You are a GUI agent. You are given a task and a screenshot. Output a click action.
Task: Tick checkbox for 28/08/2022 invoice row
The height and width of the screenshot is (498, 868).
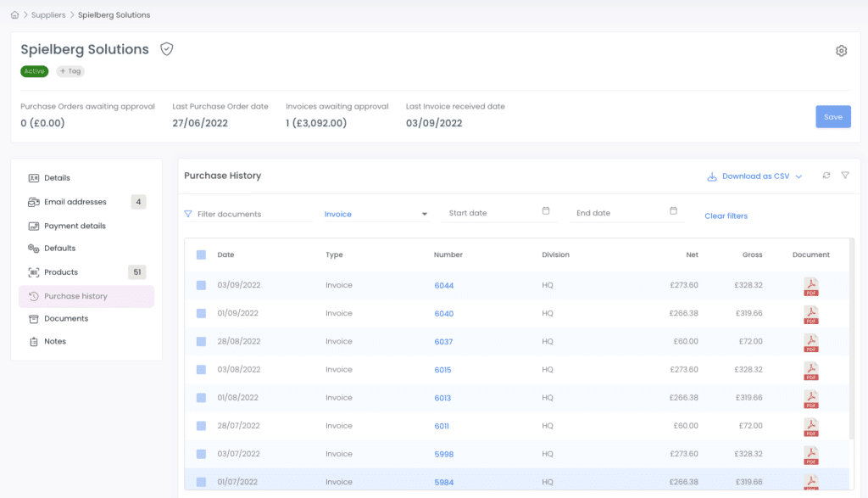[x=201, y=342]
